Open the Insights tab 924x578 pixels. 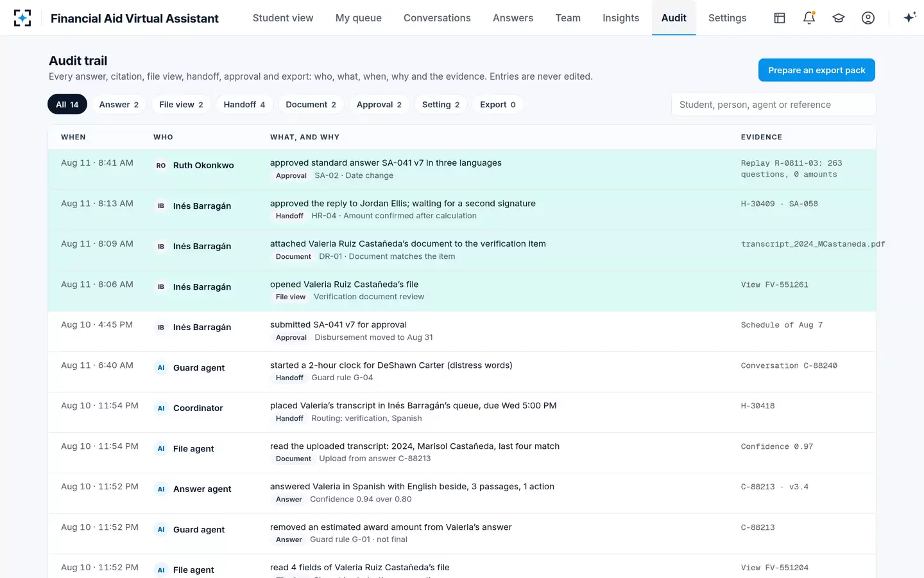click(x=620, y=18)
